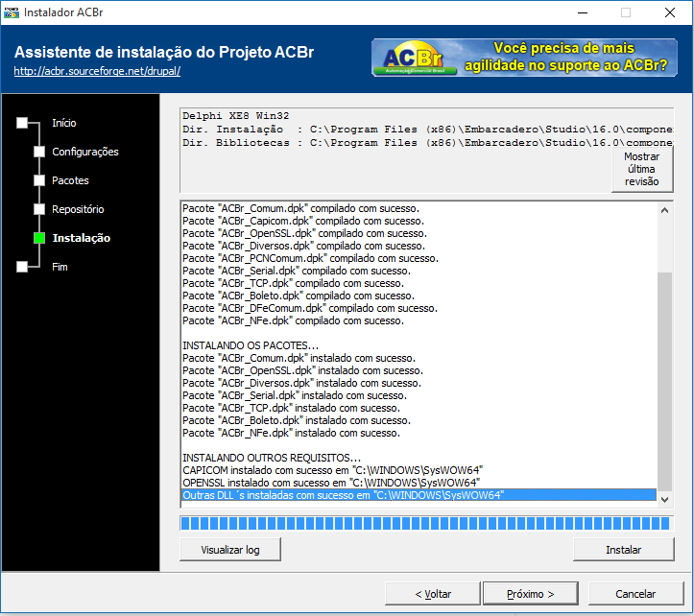Viewport: 694px width, 616px height.
Task: Select log line ACBr_Serial.dpk compilado com sucesso
Action: (297, 271)
